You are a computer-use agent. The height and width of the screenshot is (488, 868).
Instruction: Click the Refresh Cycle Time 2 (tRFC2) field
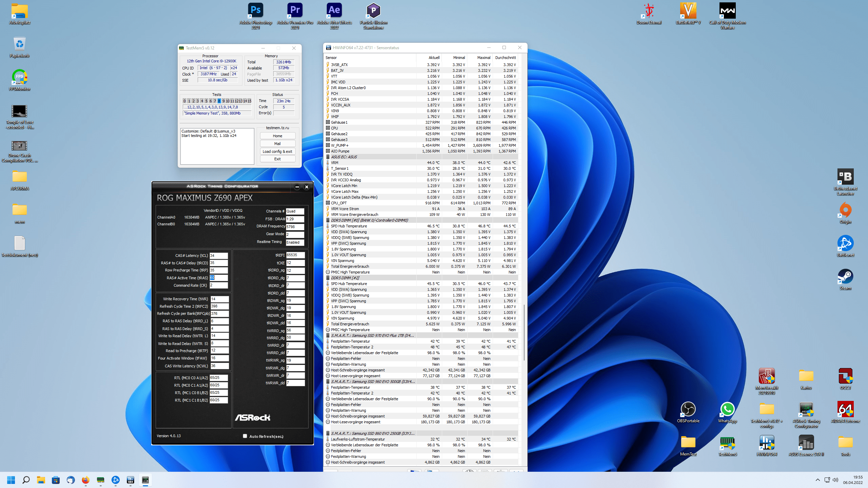(x=219, y=306)
